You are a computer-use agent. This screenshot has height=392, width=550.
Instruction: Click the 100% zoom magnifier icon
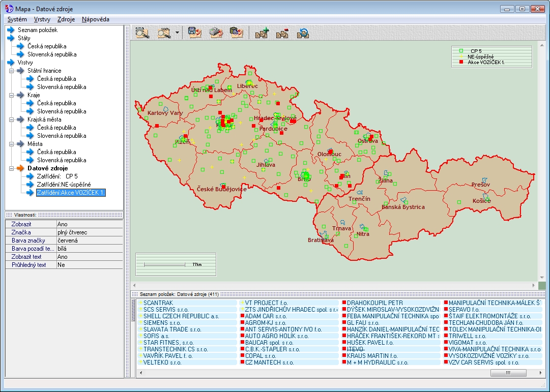(164, 33)
